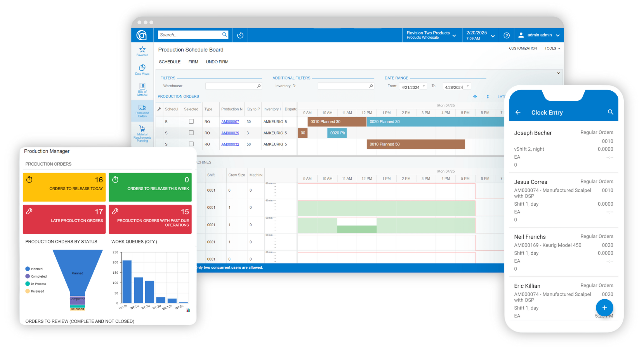Open Data Views sidebar icon

click(x=142, y=70)
